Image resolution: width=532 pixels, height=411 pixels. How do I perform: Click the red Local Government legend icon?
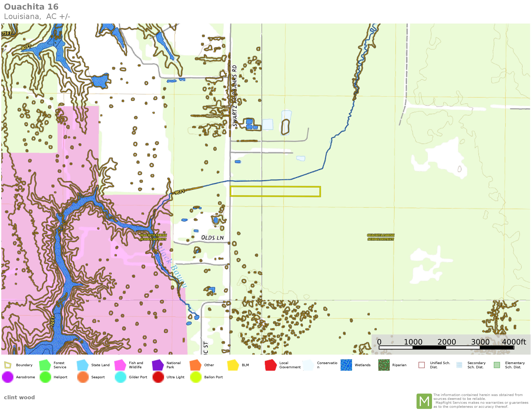[x=271, y=365]
